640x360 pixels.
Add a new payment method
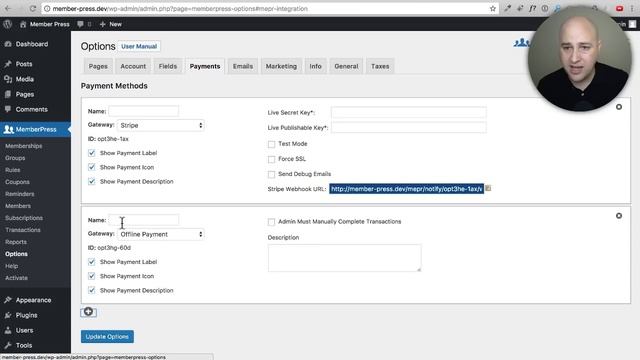tap(88, 312)
